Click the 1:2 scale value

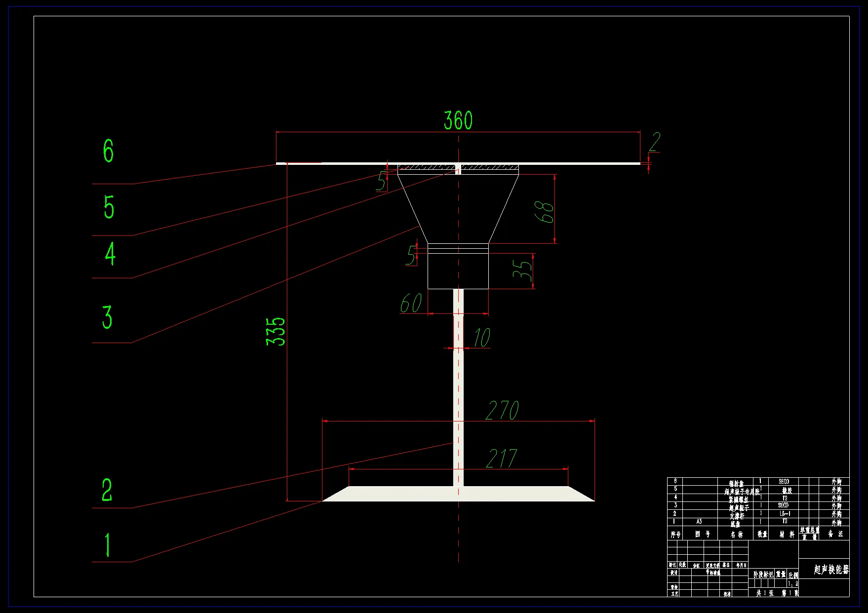(793, 584)
